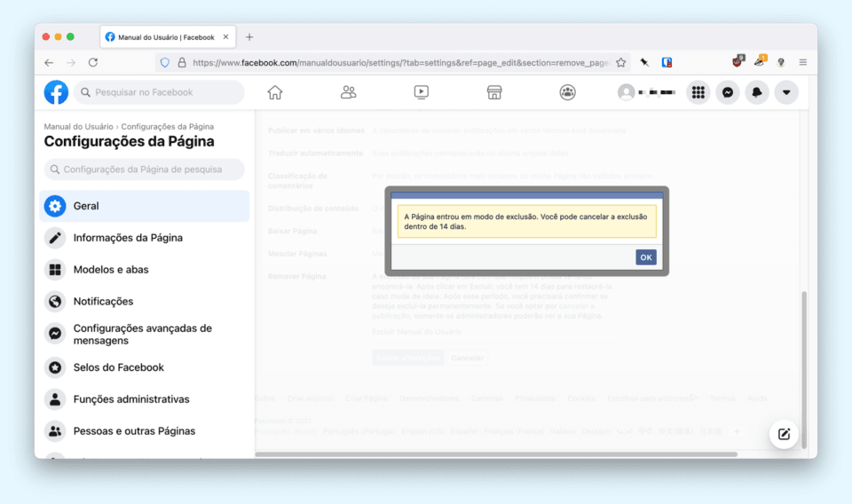This screenshot has height=504, width=852.
Task: Select Geral in the settings sidebar
Action: (144, 206)
